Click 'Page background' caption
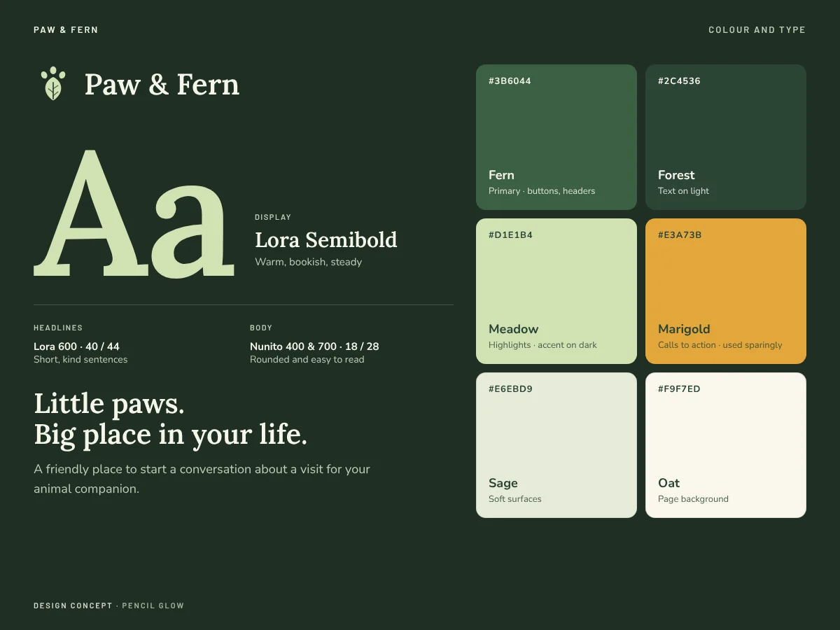The image size is (840, 630). coord(693,499)
